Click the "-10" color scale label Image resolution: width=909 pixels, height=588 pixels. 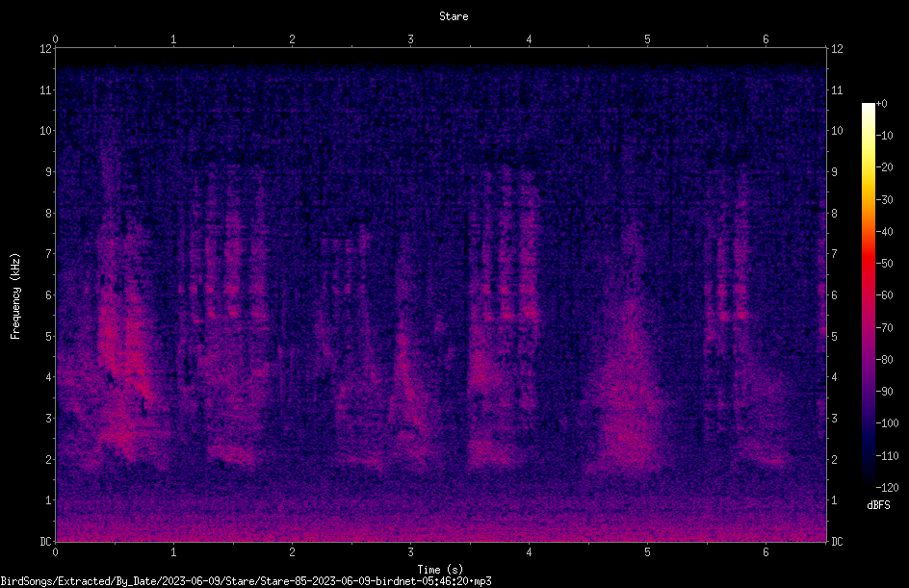tap(884, 136)
